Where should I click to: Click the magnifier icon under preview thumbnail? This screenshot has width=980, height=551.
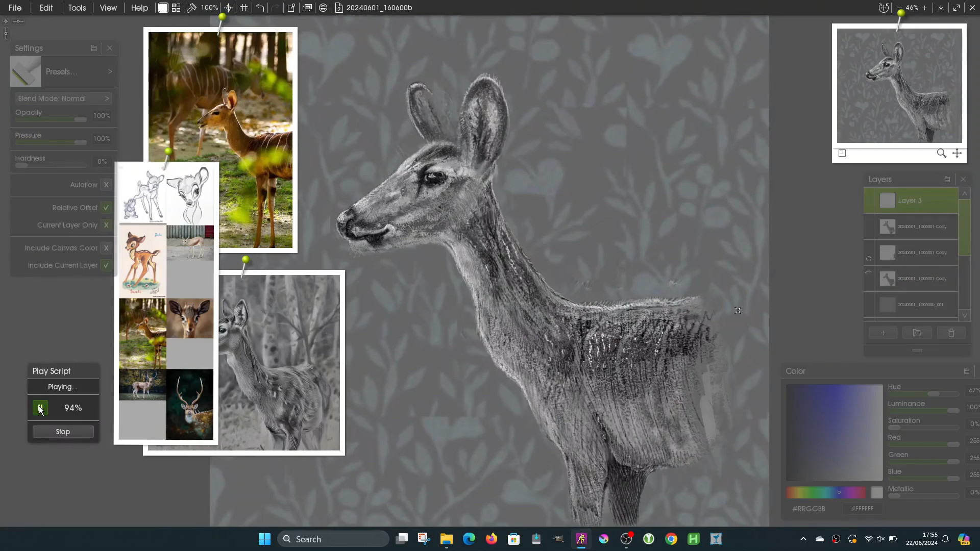coord(941,153)
